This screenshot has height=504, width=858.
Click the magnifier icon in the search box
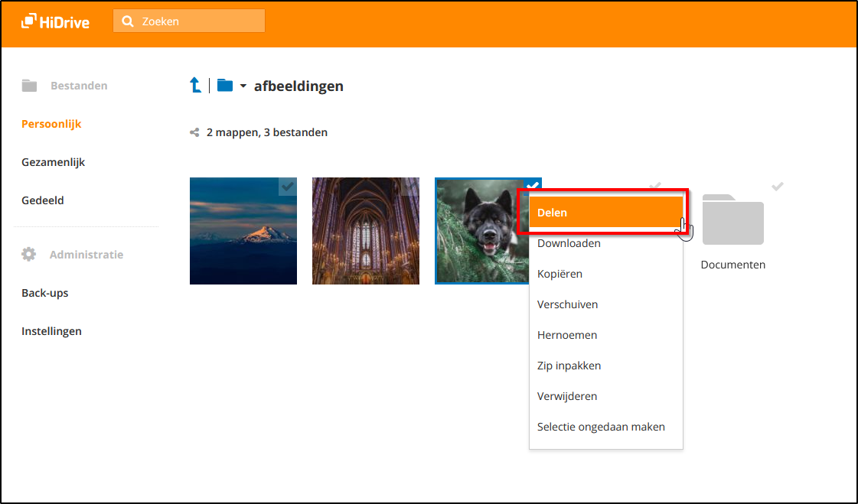128,21
